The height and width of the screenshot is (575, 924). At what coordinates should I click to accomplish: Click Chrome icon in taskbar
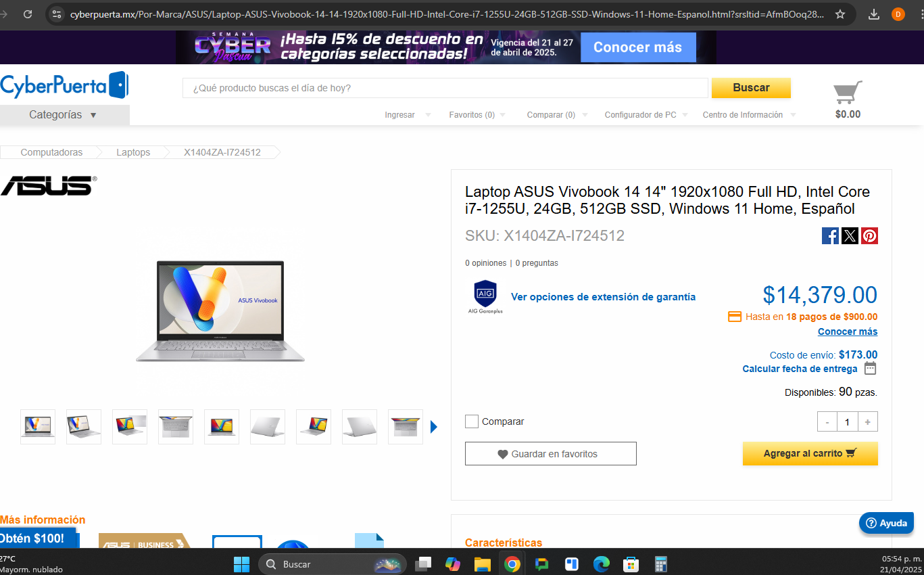click(x=512, y=563)
